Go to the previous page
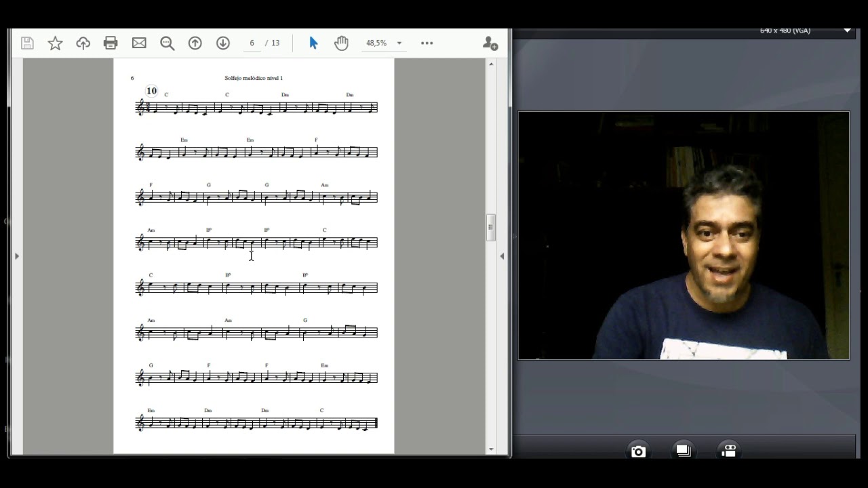This screenshot has width=868, height=488. [195, 43]
